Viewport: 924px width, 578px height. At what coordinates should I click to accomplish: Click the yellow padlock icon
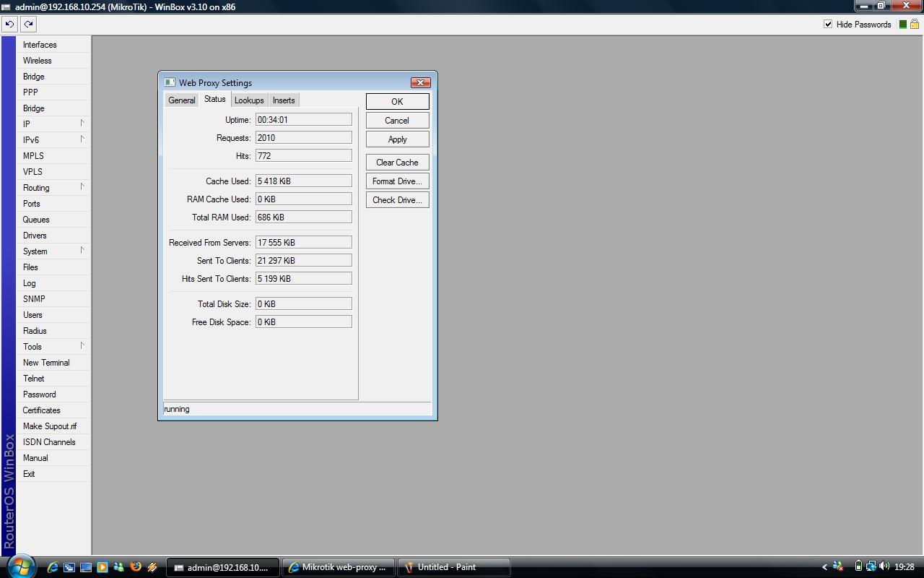coord(914,24)
